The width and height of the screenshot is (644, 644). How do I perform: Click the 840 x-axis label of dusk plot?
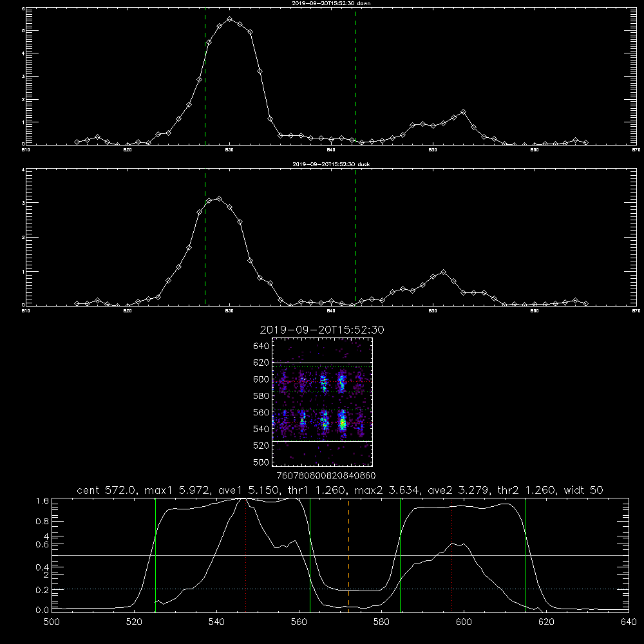331,311
